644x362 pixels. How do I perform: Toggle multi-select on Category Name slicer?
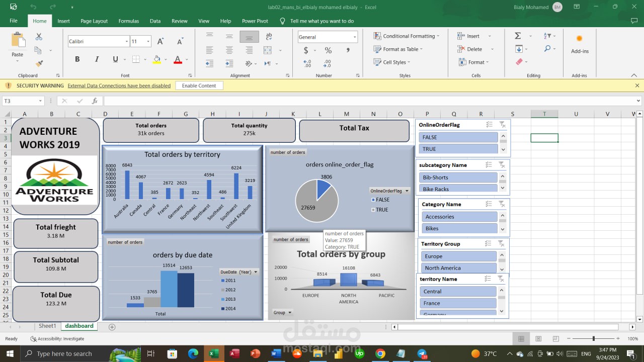pyautogui.click(x=489, y=204)
